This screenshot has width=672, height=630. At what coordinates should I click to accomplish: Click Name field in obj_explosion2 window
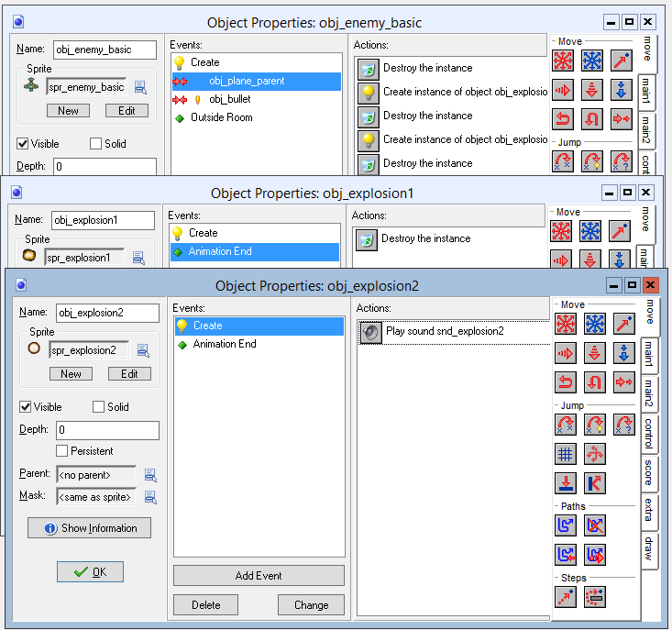coord(107,313)
